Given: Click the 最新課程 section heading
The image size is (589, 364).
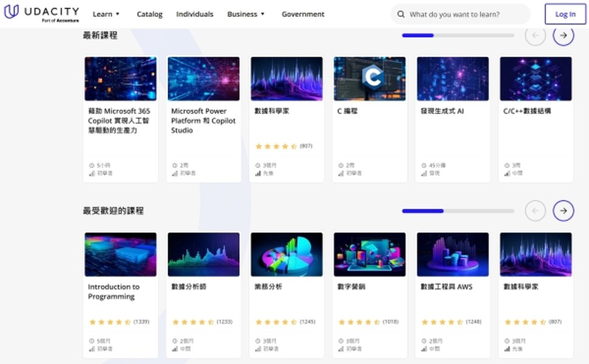Looking at the screenshot, I should 100,35.
